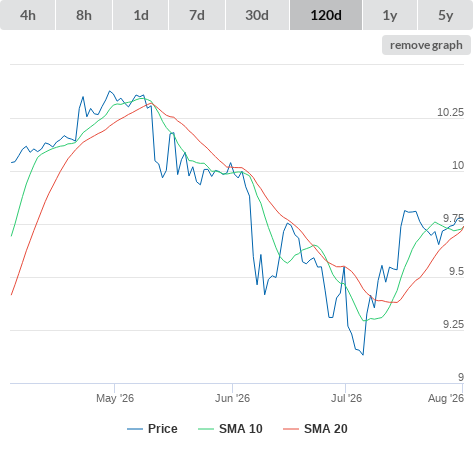This screenshot has width=474, height=455.
Task: Switch to the 8h time range
Action: pyautogui.click(x=84, y=15)
